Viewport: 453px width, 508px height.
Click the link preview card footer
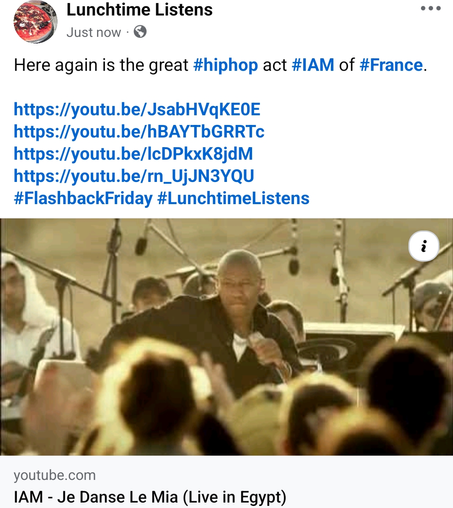(x=226, y=482)
